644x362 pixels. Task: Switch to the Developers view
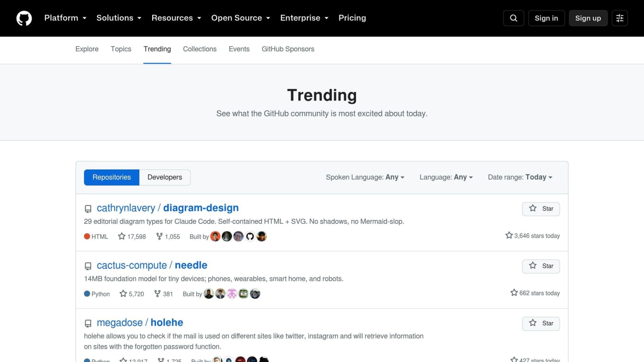pyautogui.click(x=165, y=177)
